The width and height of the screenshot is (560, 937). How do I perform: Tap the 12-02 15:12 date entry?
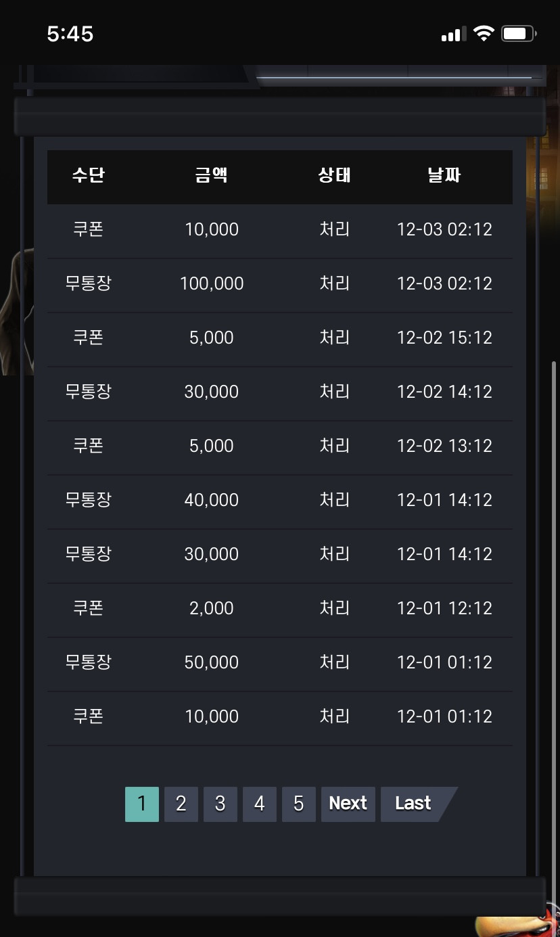444,338
